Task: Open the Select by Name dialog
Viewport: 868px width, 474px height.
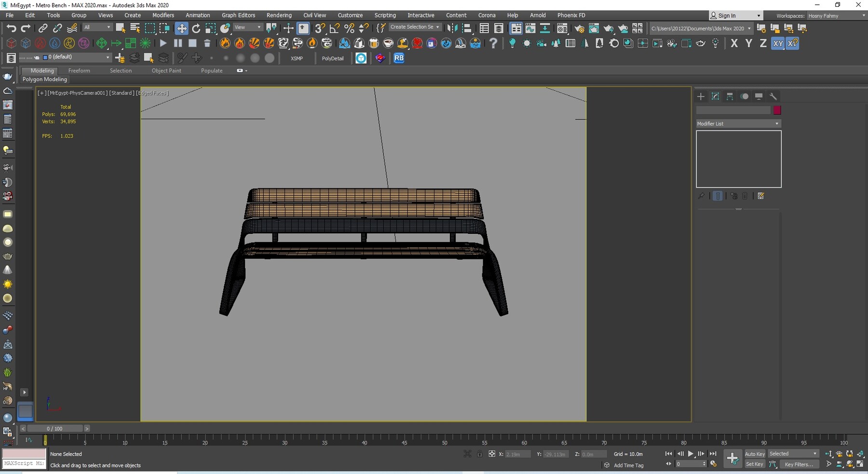Action: [x=135, y=27]
